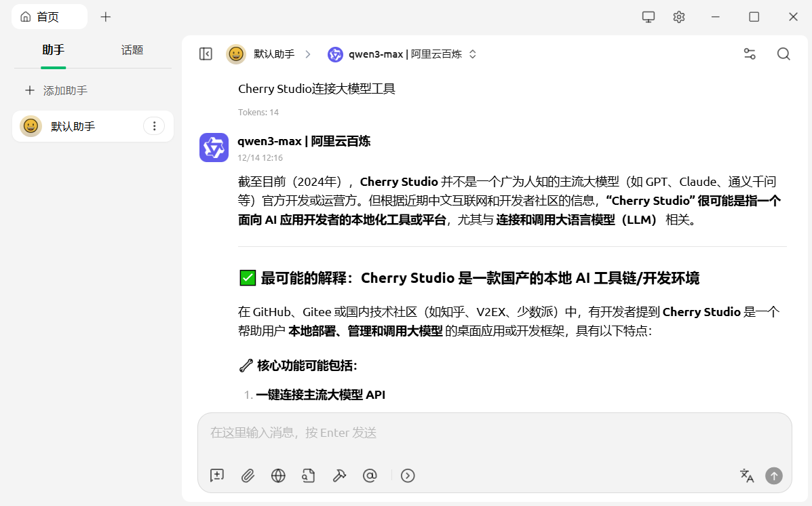Click home icon in 首页 tab

(x=25, y=17)
